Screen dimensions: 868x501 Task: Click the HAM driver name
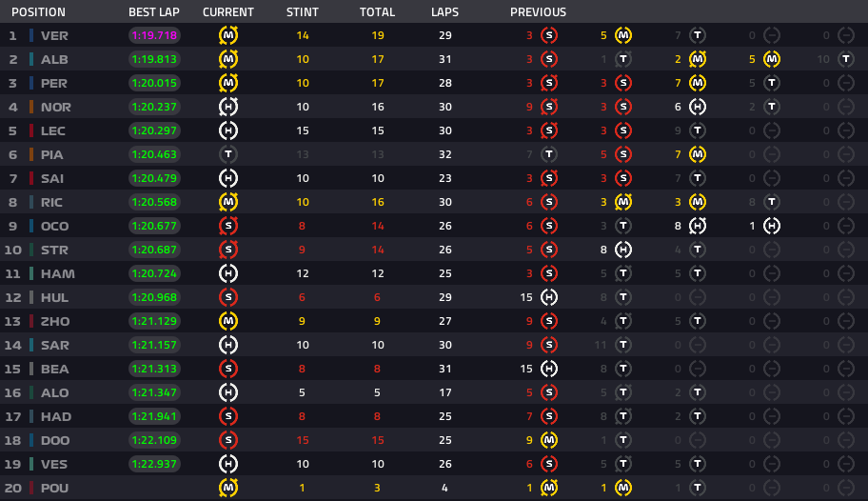pos(57,273)
